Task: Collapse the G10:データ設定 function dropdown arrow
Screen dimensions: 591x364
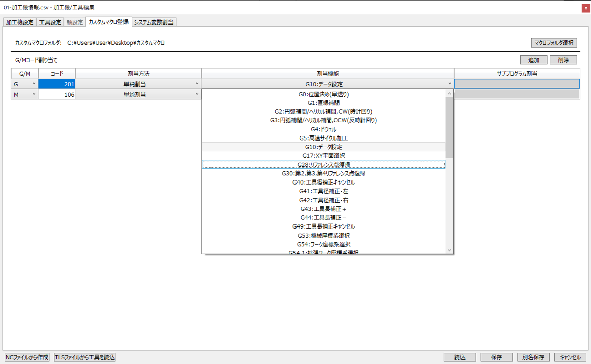Action: [x=449, y=84]
